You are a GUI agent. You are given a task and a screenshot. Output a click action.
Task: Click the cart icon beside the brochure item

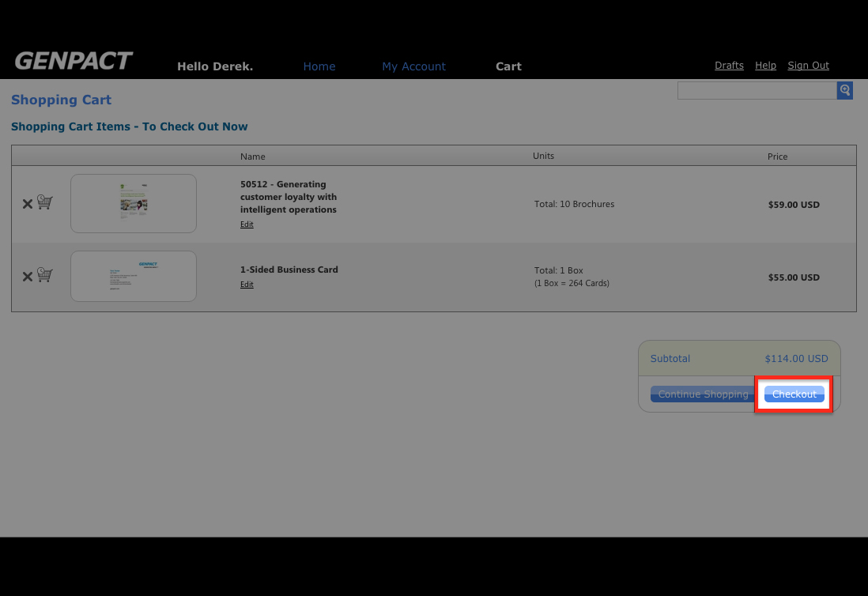coord(45,202)
